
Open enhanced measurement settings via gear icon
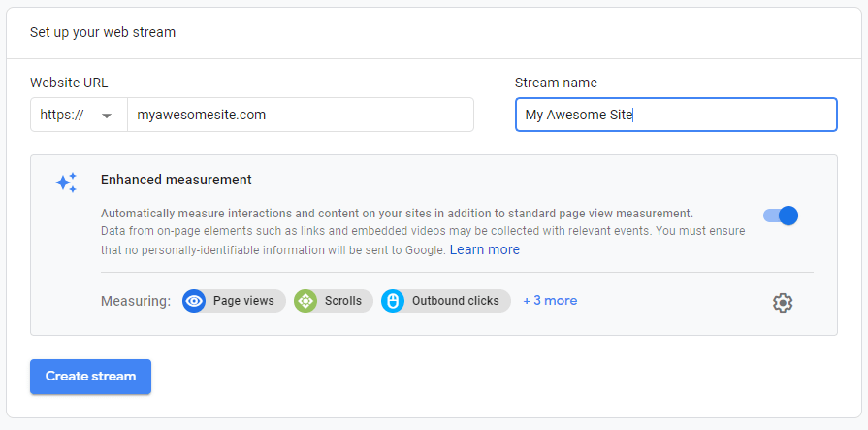(x=783, y=303)
